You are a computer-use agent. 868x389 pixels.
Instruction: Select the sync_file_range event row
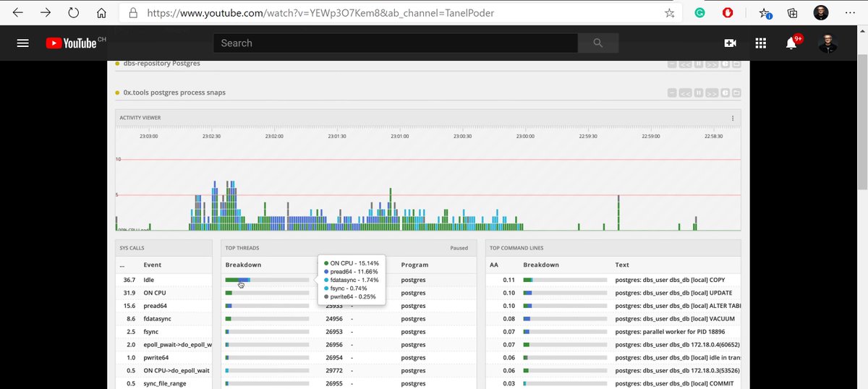(163, 384)
